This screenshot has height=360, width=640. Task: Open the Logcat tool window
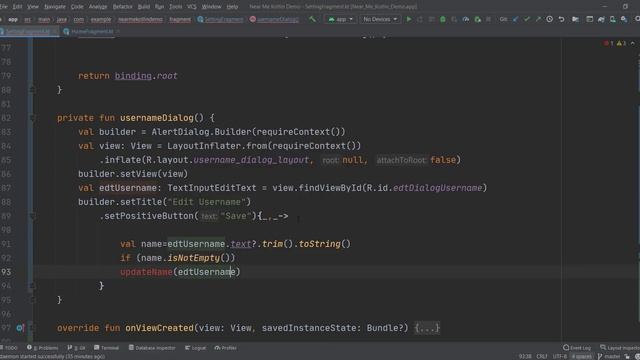196,348
